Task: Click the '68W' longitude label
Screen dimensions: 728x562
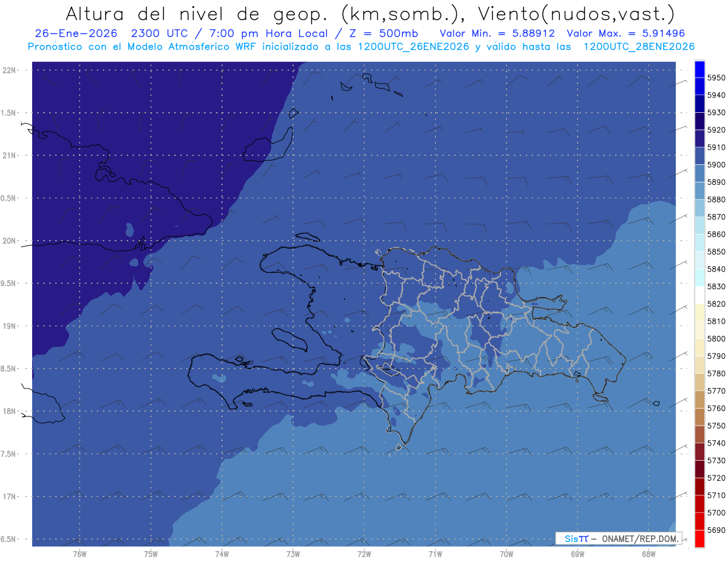Action: tap(649, 554)
